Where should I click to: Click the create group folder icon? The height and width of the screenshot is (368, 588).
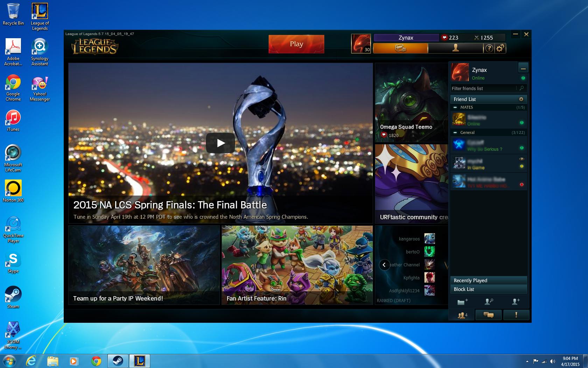pyautogui.click(x=462, y=301)
